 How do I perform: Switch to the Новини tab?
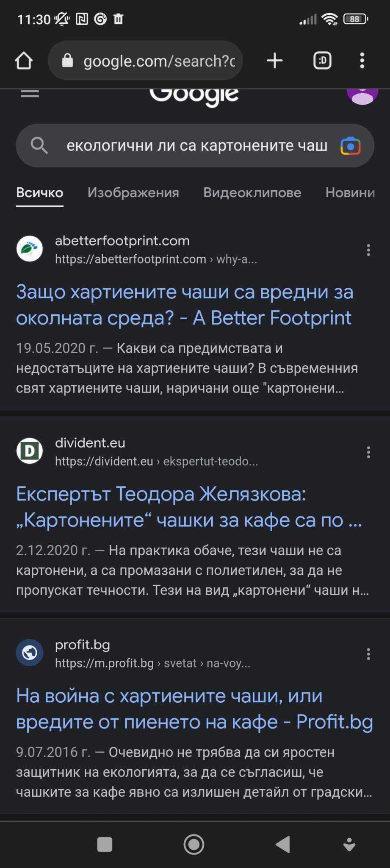[x=350, y=193]
